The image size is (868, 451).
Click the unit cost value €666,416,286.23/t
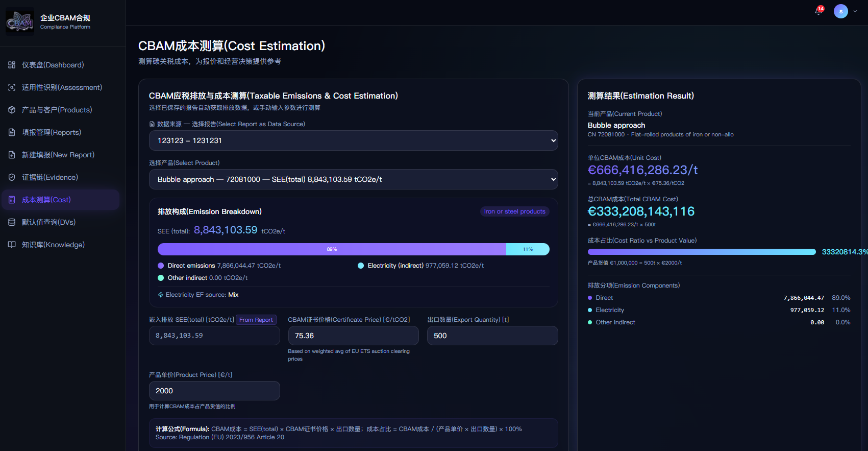[642, 170]
